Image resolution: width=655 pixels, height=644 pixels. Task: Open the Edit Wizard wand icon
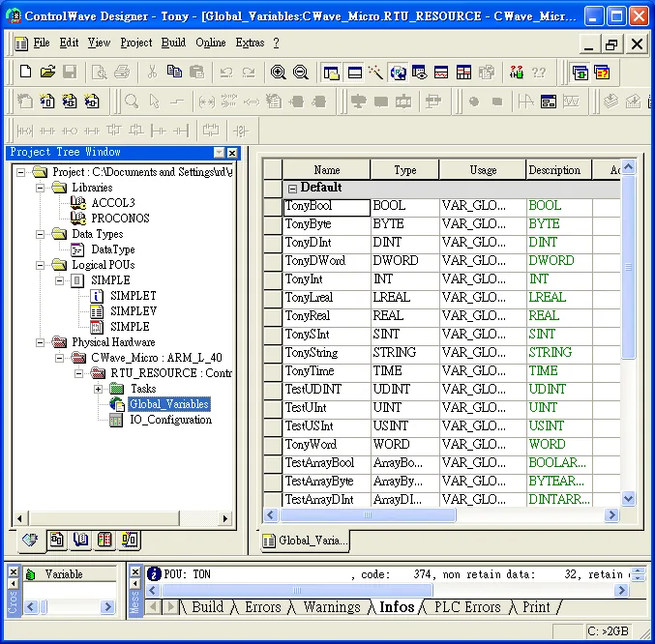coord(375,73)
